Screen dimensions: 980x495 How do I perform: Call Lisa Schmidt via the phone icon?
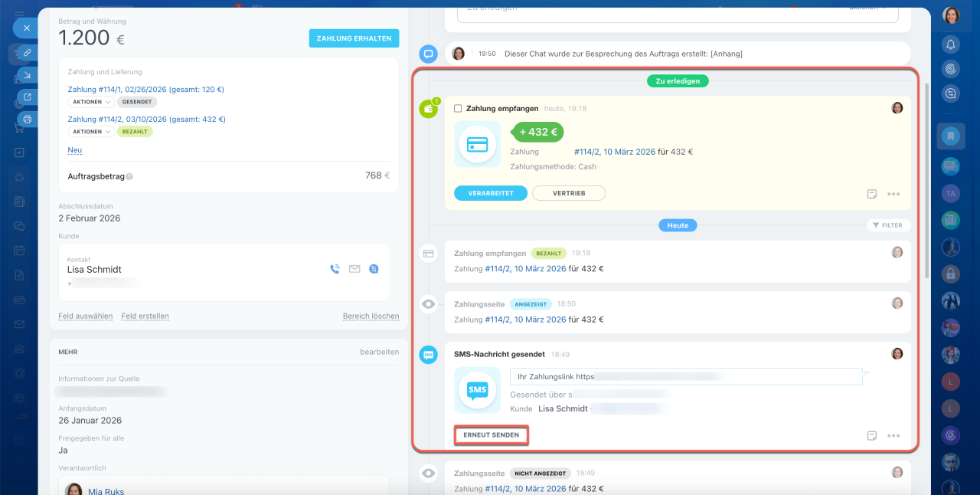coord(335,269)
